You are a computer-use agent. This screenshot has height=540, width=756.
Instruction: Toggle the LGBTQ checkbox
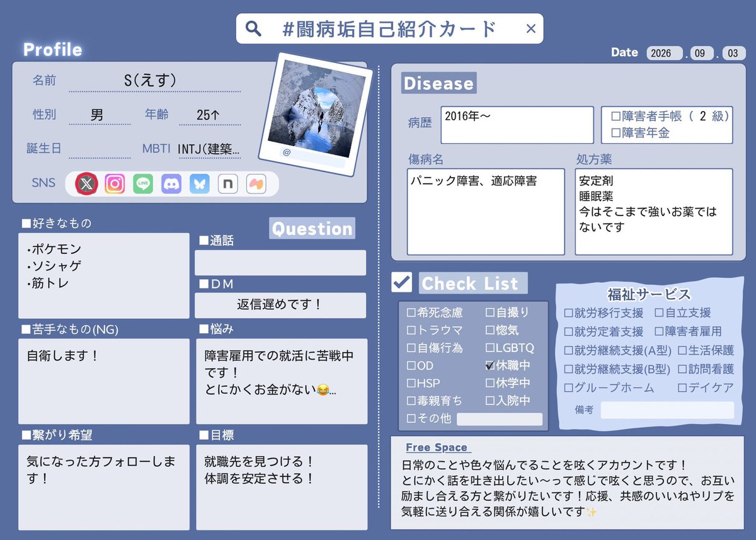[490, 348]
